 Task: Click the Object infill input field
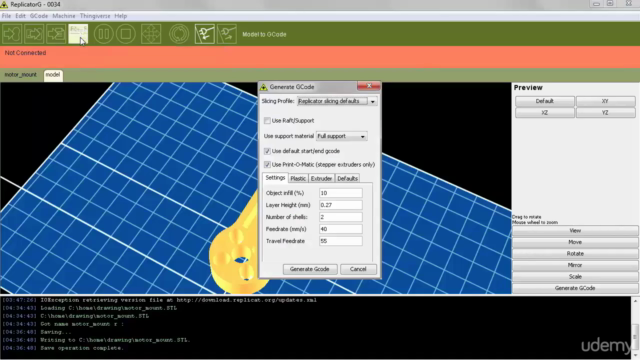click(340, 193)
